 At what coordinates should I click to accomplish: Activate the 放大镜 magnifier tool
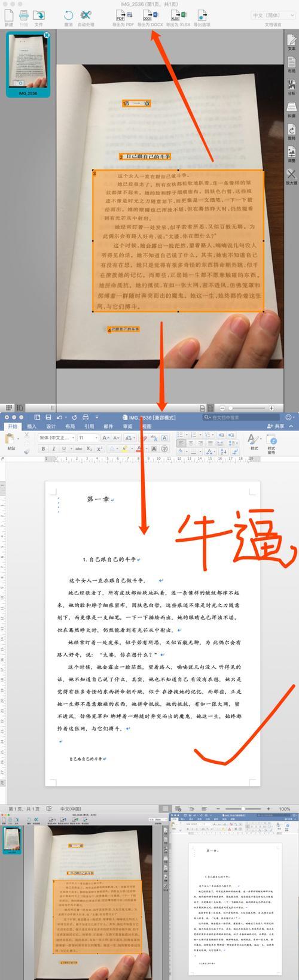tap(291, 177)
